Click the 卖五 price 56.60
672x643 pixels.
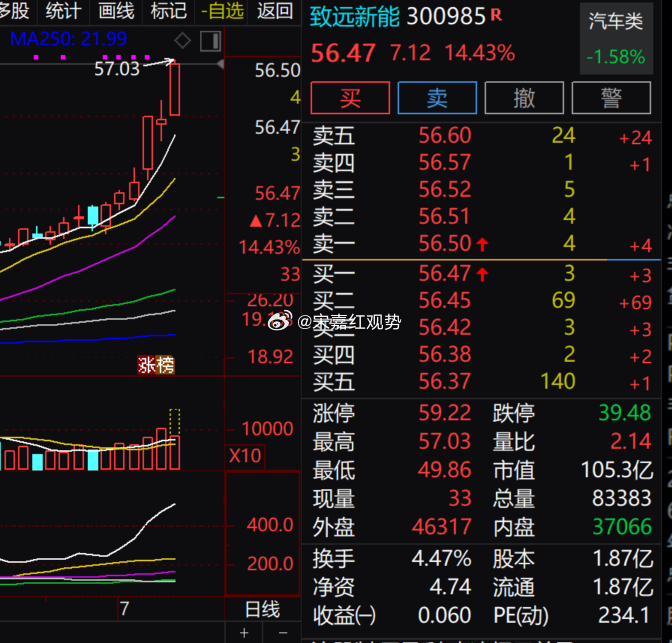click(444, 135)
